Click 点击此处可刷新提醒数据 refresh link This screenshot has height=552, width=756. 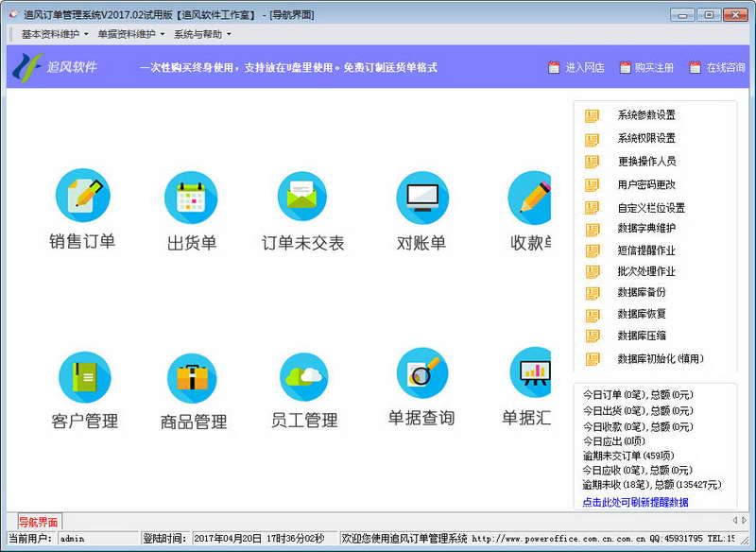pyautogui.click(x=635, y=502)
